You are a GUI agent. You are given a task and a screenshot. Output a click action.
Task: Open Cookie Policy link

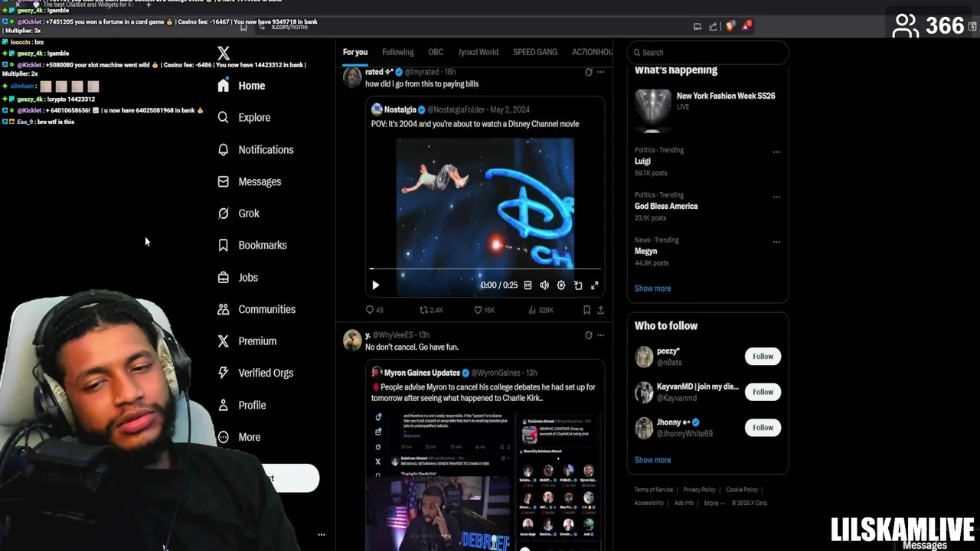click(741, 490)
